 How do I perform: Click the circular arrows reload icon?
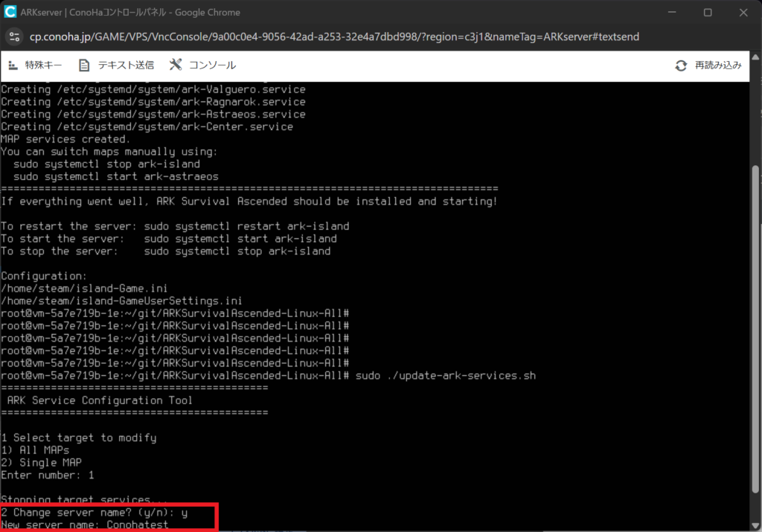pyautogui.click(x=681, y=65)
